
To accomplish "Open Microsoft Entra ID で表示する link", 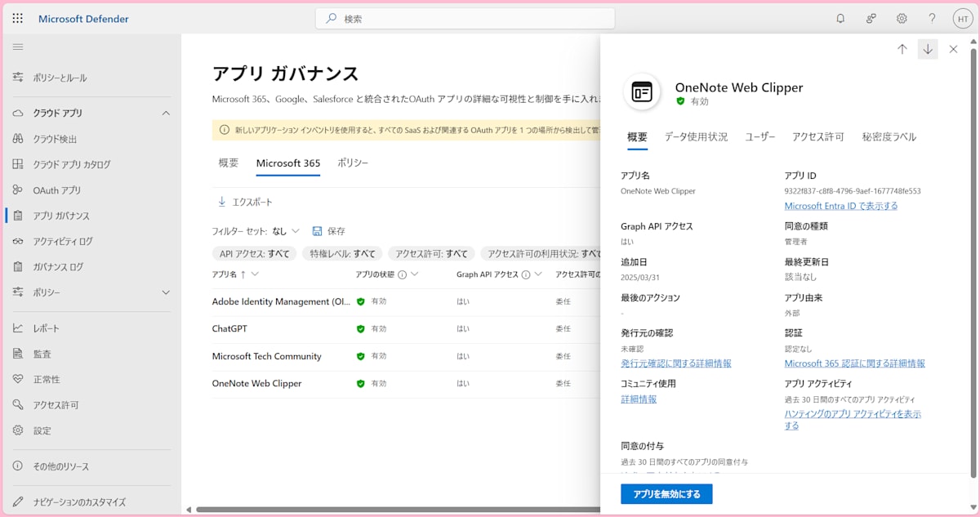I will click(841, 206).
